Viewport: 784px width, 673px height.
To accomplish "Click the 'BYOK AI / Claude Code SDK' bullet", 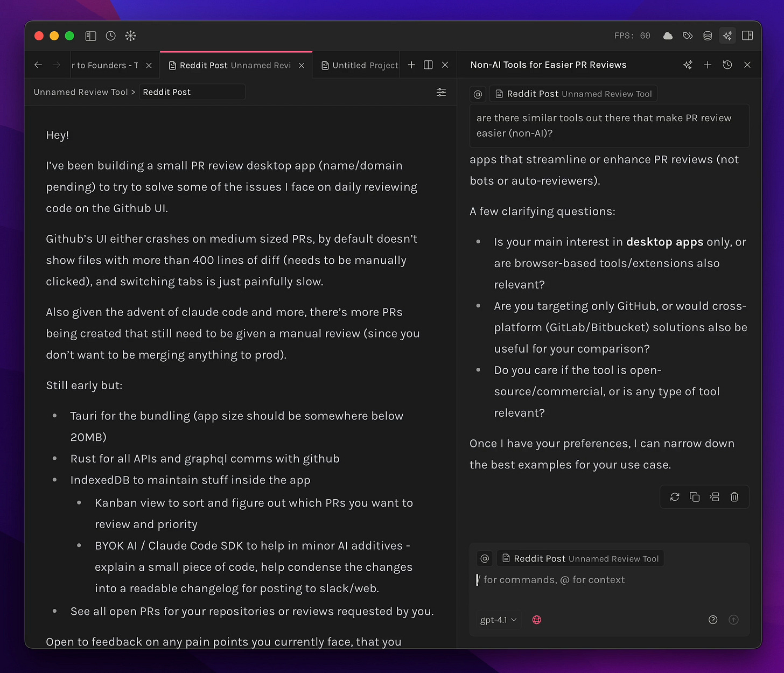I will (x=254, y=567).
